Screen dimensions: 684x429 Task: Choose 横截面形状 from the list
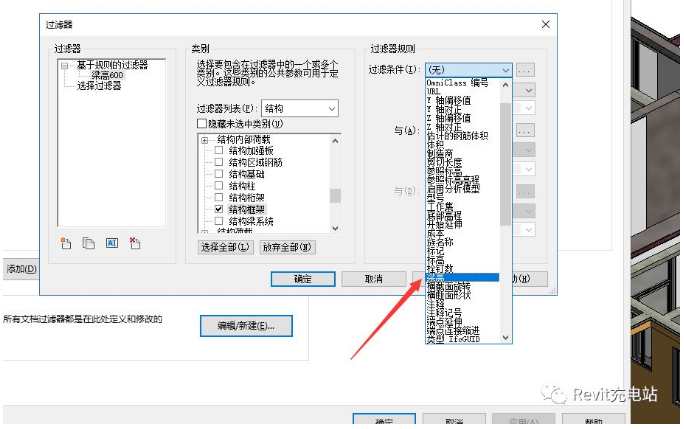448,295
